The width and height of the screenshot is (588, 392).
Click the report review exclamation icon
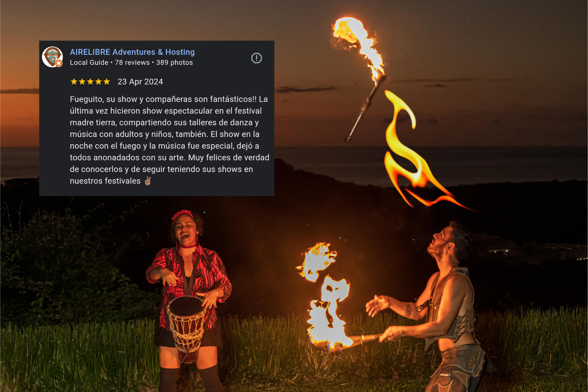tap(256, 58)
